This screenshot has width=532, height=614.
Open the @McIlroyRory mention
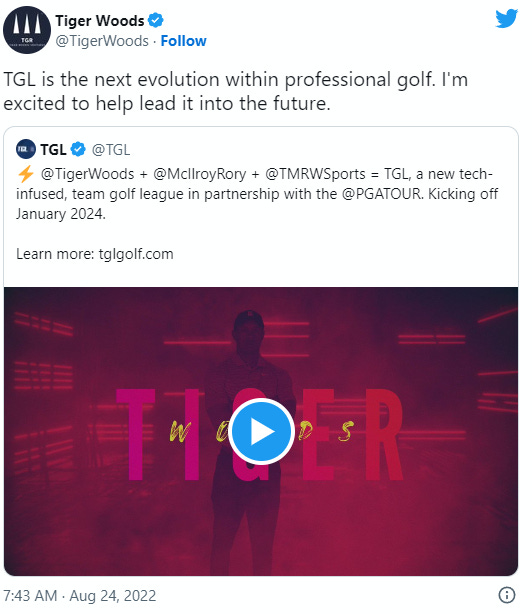click(x=200, y=174)
